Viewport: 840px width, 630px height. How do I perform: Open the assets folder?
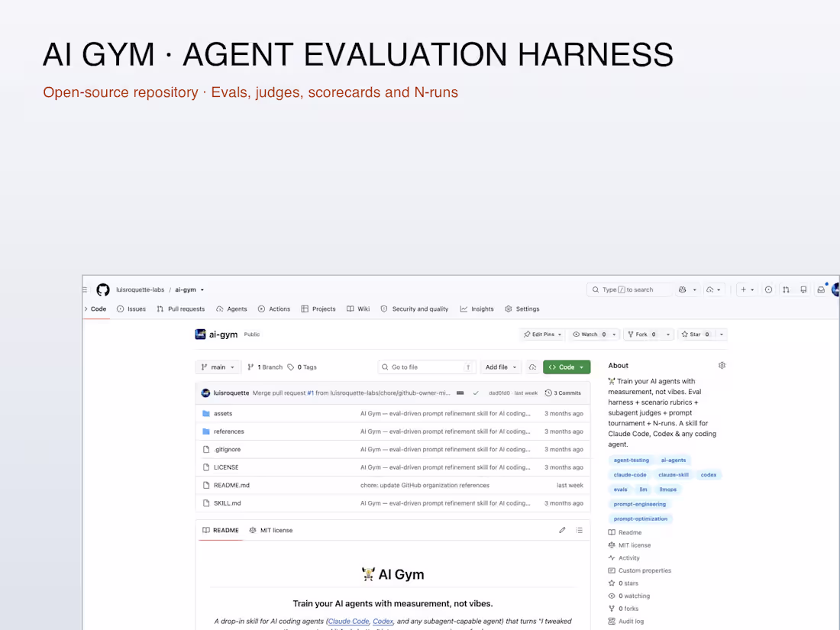[223, 414]
